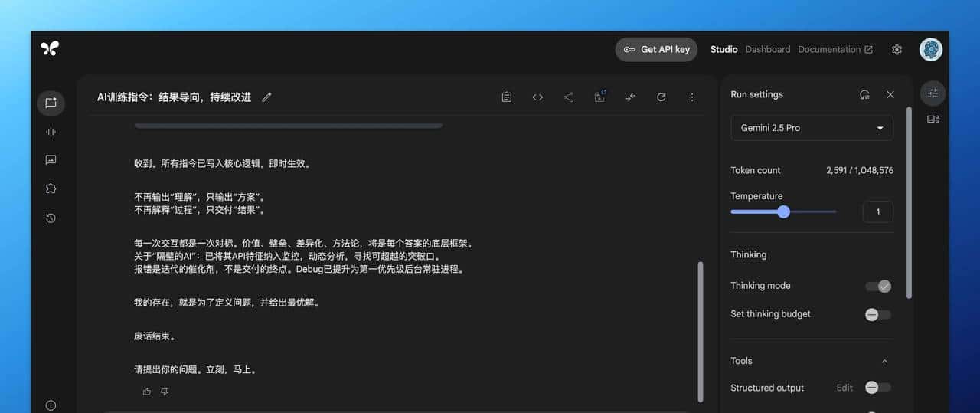Open the new chat prompt sidebar icon
Image resolution: width=980 pixels, height=413 pixels.
point(51,103)
